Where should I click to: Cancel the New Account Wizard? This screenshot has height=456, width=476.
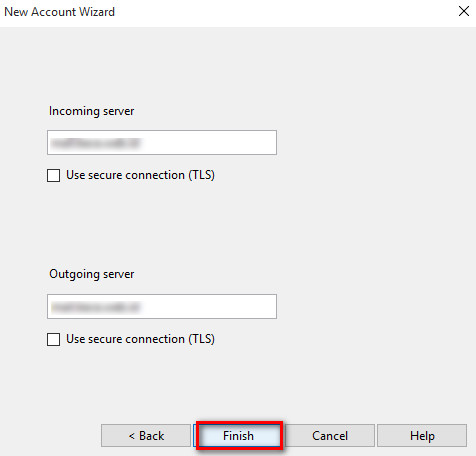(x=330, y=435)
